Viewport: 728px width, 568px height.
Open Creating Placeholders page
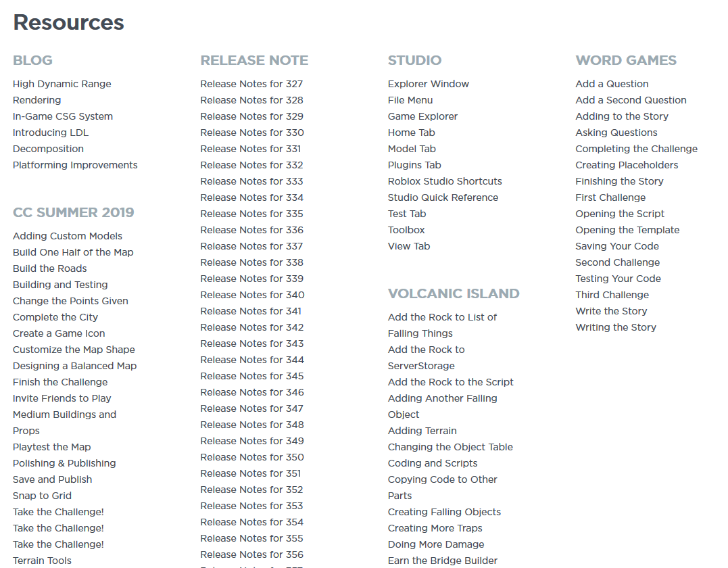pyautogui.click(x=627, y=165)
